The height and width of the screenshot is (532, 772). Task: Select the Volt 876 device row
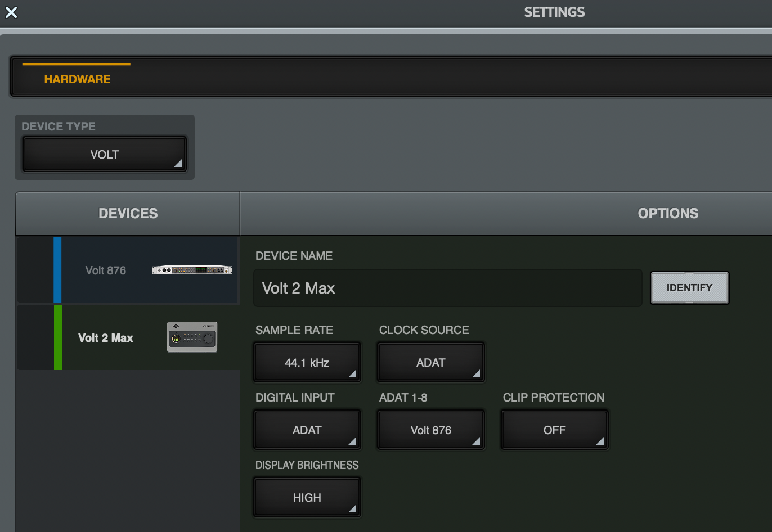pos(128,270)
